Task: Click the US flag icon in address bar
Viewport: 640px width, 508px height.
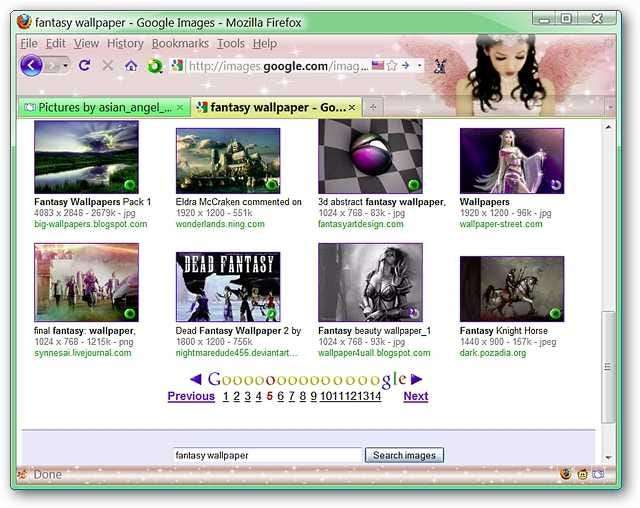Action: tap(378, 65)
